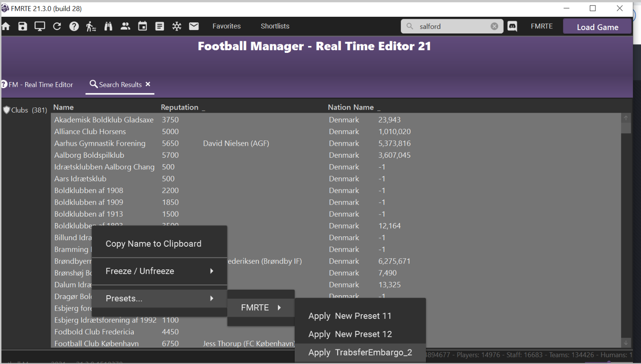Minimize the FMRTE window

coord(567,8)
